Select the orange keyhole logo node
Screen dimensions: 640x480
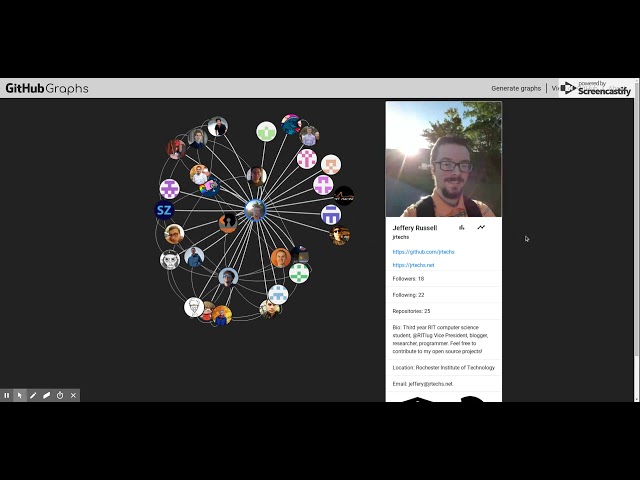click(x=228, y=223)
